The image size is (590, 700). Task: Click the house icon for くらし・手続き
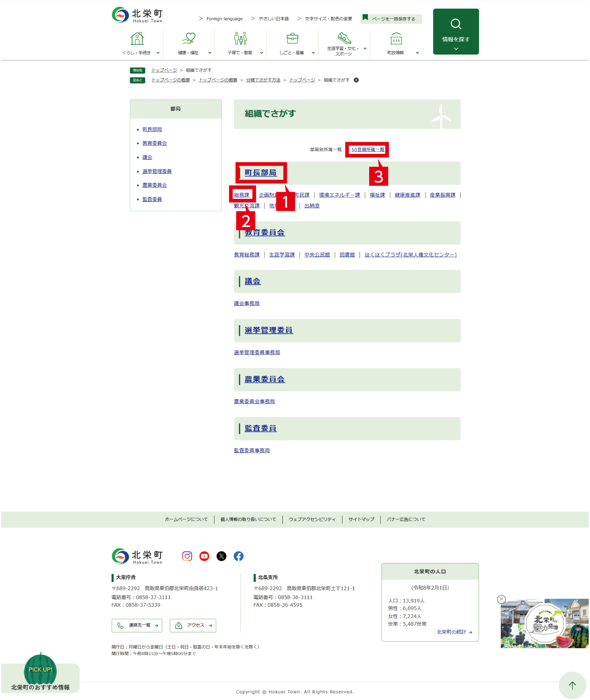pos(137,38)
